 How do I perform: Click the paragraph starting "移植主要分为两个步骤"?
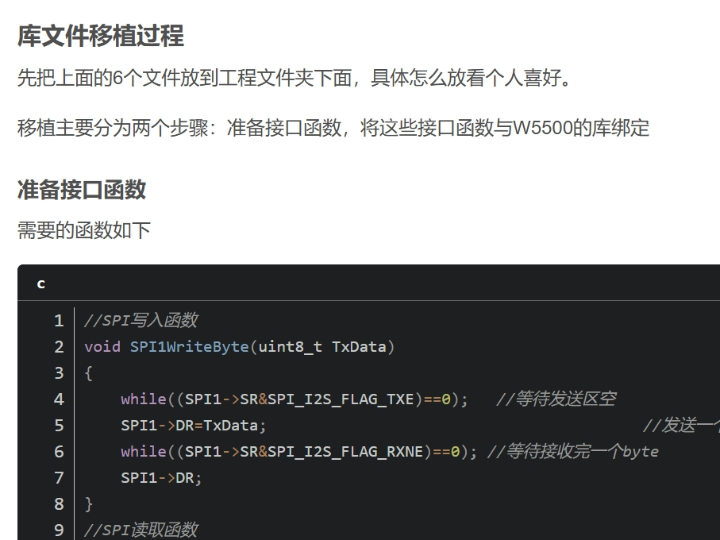click(333, 129)
